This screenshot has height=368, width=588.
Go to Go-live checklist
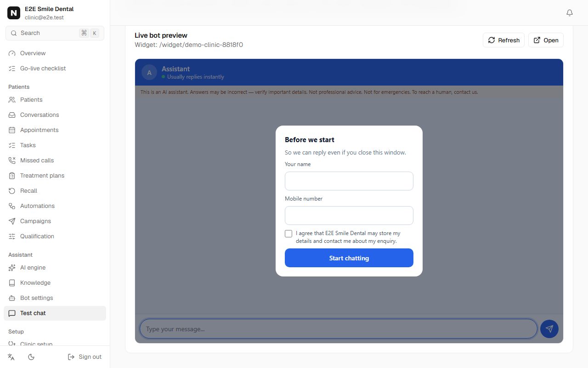[x=55, y=69]
